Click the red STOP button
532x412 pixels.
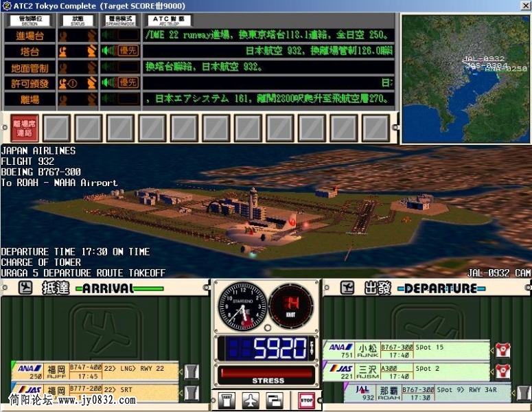tap(306, 401)
